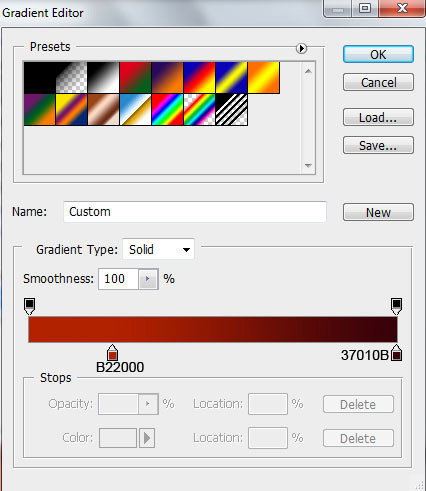Select the rainbow spectrum gradient preset

tap(167, 109)
